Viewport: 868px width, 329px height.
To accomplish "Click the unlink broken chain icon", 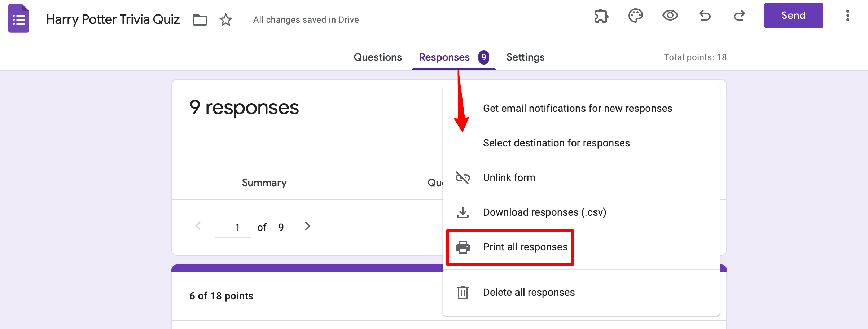I will [463, 177].
